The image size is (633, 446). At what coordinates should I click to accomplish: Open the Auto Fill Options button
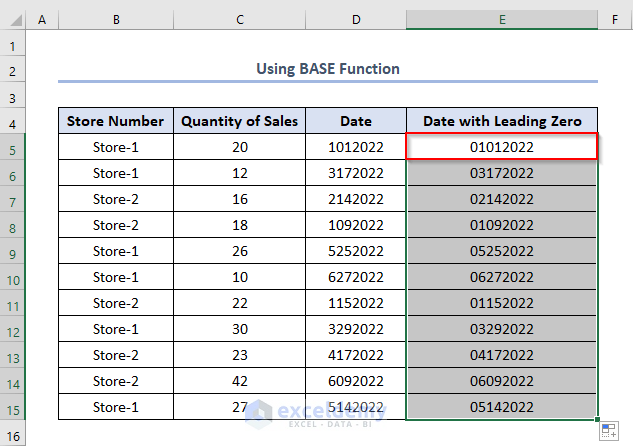point(609,432)
